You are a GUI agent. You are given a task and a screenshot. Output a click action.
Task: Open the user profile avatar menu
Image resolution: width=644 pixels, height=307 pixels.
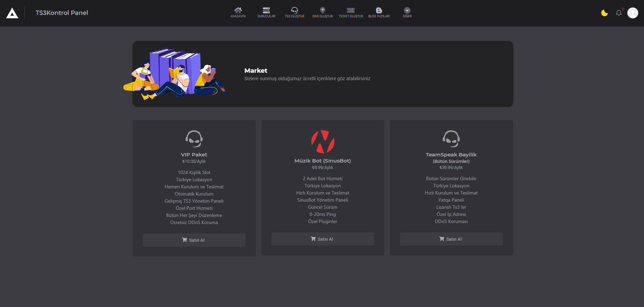point(632,13)
